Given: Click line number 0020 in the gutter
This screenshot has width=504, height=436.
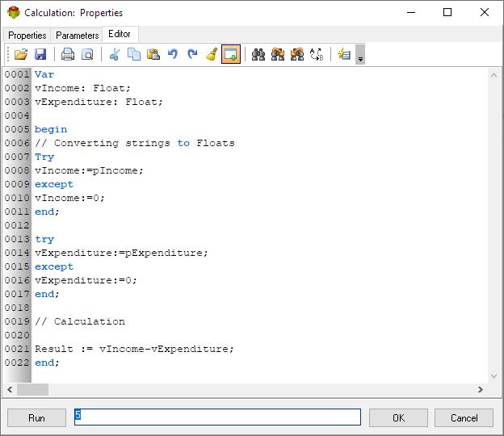Looking at the screenshot, I should click(17, 335).
